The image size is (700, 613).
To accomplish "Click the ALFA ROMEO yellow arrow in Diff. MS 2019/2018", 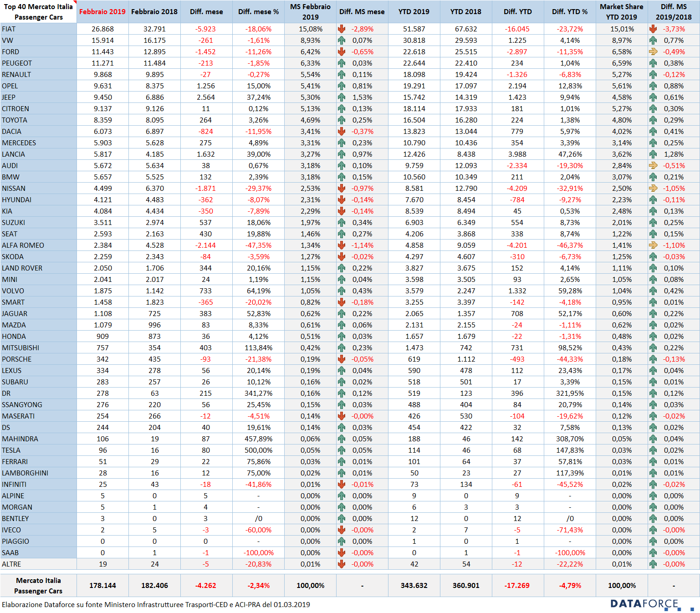I will point(653,245).
